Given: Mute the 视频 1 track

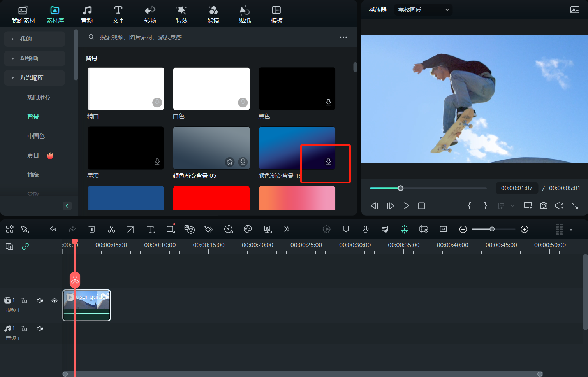Looking at the screenshot, I should pos(40,301).
